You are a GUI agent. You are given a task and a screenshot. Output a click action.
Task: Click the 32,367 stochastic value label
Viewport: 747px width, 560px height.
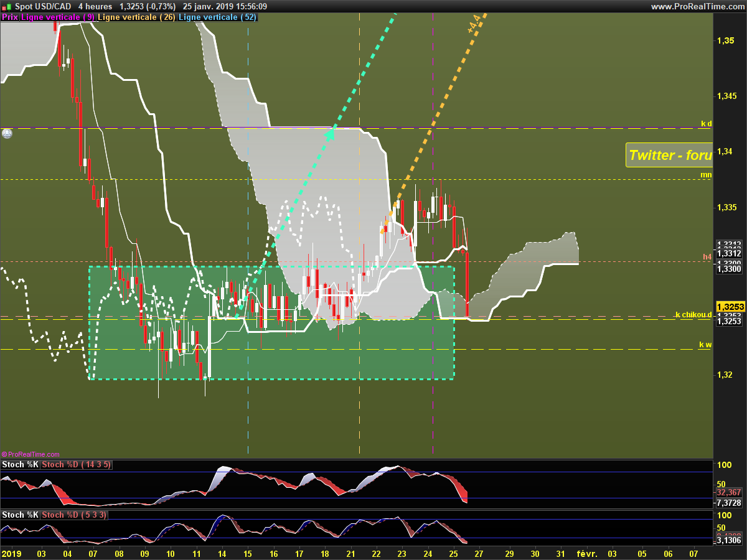(x=729, y=492)
